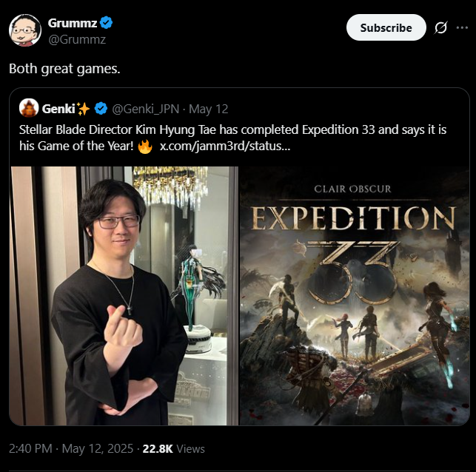The image size is (476, 472).
Task: Click the sparkles emoji next to Genki
Action: pos(83,109)
